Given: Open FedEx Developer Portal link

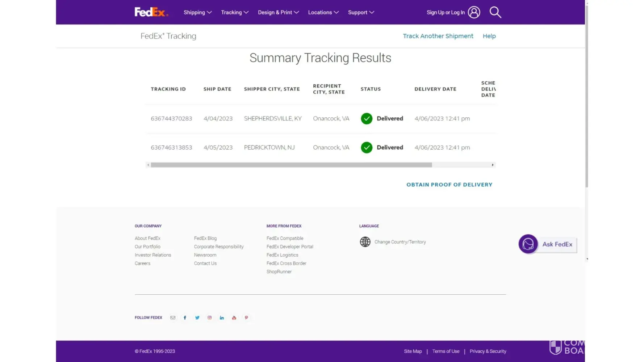Looking at the screenshot, I should pos(290,247).
